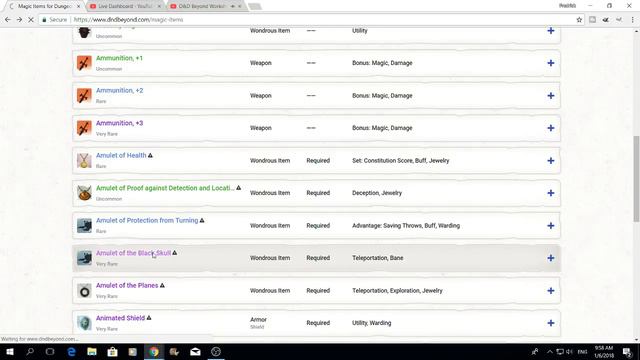Expand the Ammunition, +3 row plus icon
Viewport: 640px width, 360px height.
[551, 128]
